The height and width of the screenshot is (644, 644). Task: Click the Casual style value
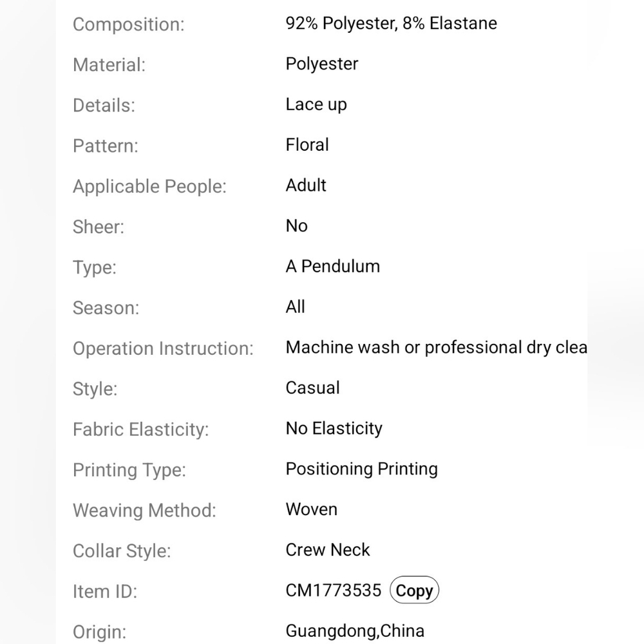point(312,388)
